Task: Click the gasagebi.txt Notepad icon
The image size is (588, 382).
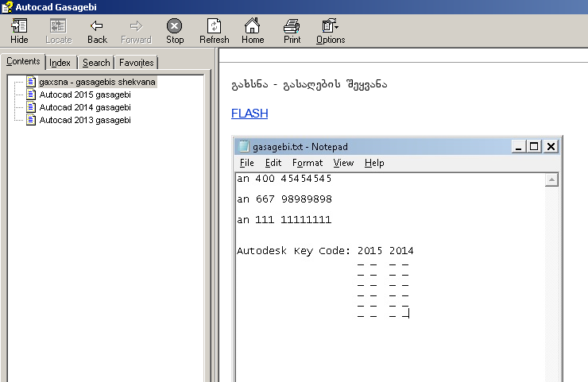Action: pyautogui.click(x=243, y=146)
